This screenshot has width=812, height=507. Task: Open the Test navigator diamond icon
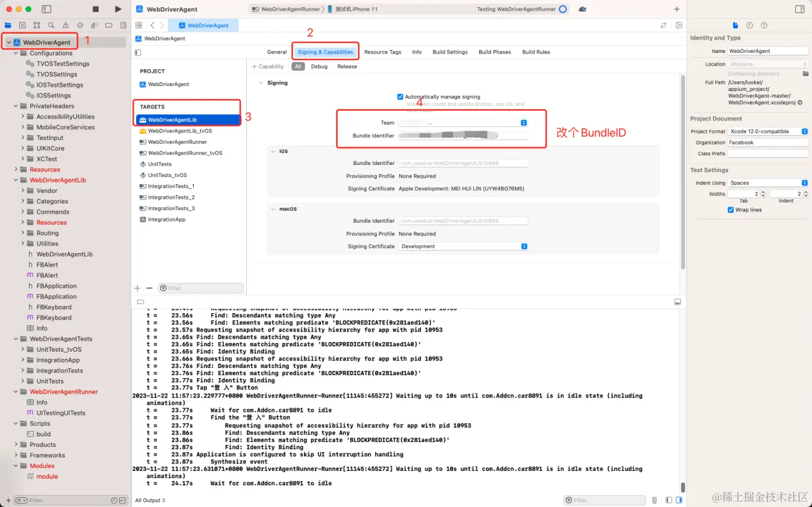pyautogui.click(x=80, y=25)
